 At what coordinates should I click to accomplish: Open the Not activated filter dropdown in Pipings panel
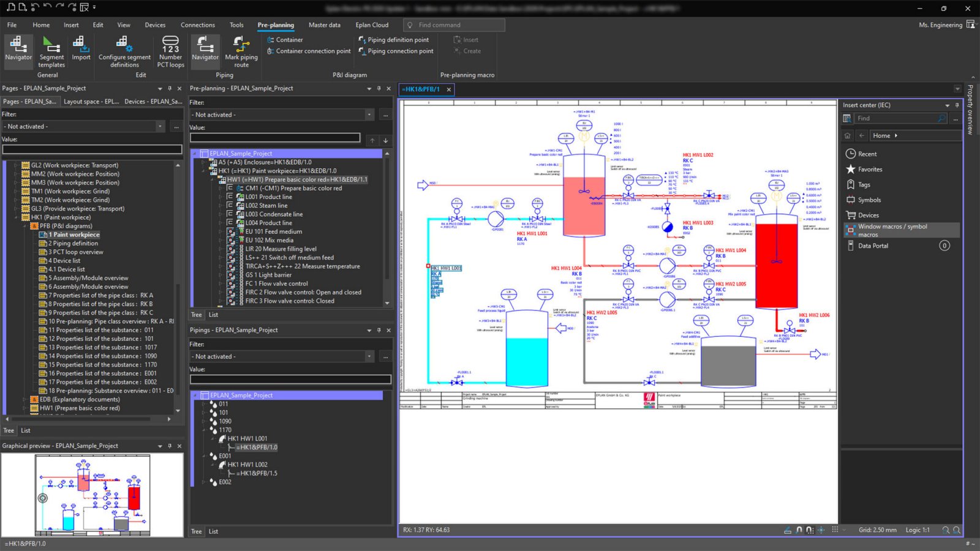(x=370, y=356)
